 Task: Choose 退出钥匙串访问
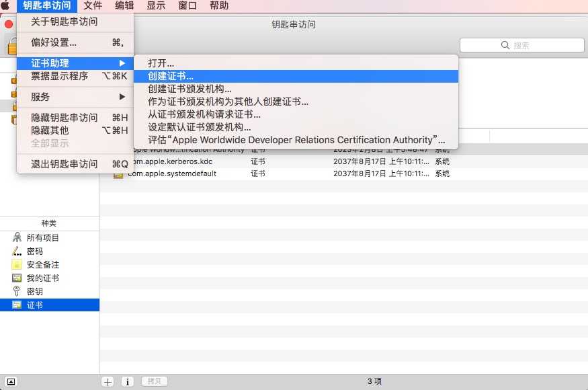tap(75, 164)
